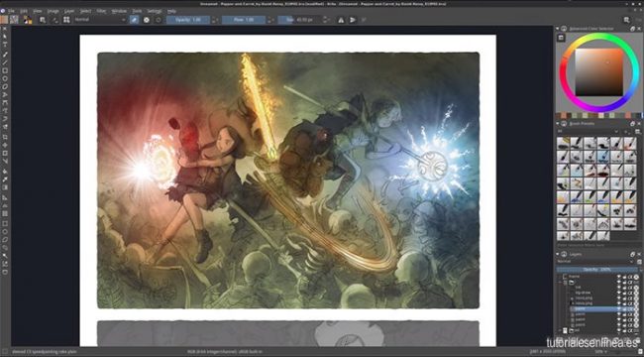The image size is (644, 357).
Task: Pick a shade in the color selector square
Action: coord(598,72)
